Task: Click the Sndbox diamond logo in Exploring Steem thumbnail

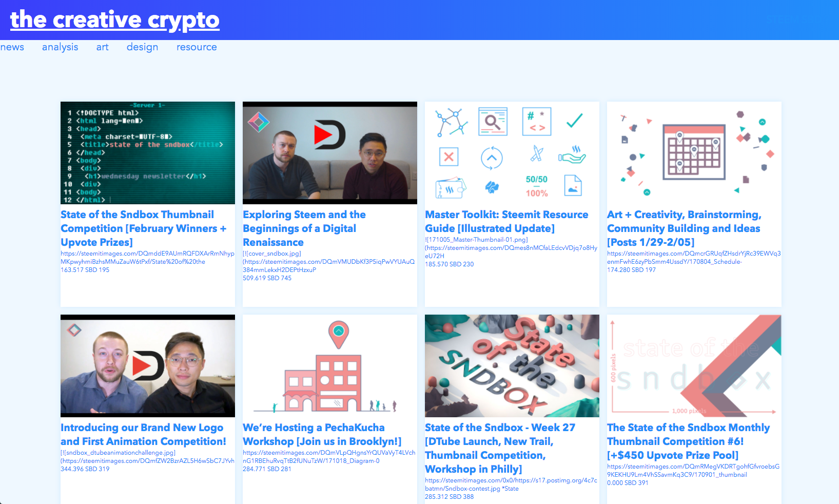Action: point(259,122)
